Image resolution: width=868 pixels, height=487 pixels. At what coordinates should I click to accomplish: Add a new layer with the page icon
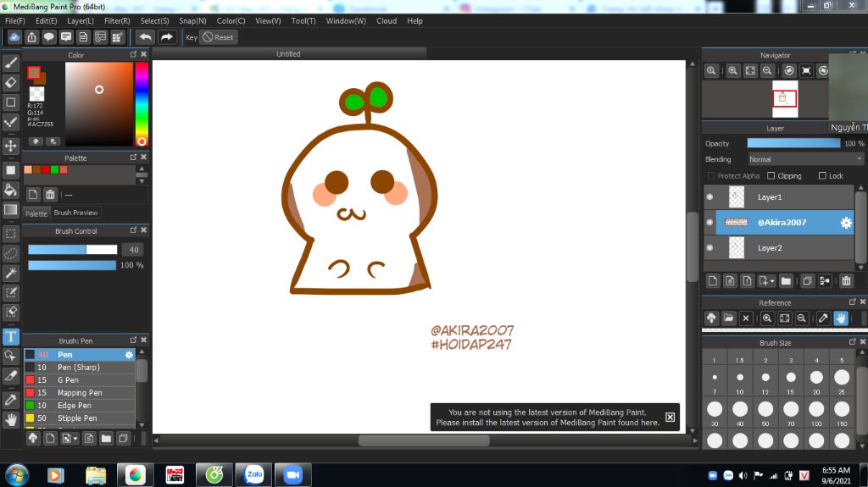click(713, 281)
